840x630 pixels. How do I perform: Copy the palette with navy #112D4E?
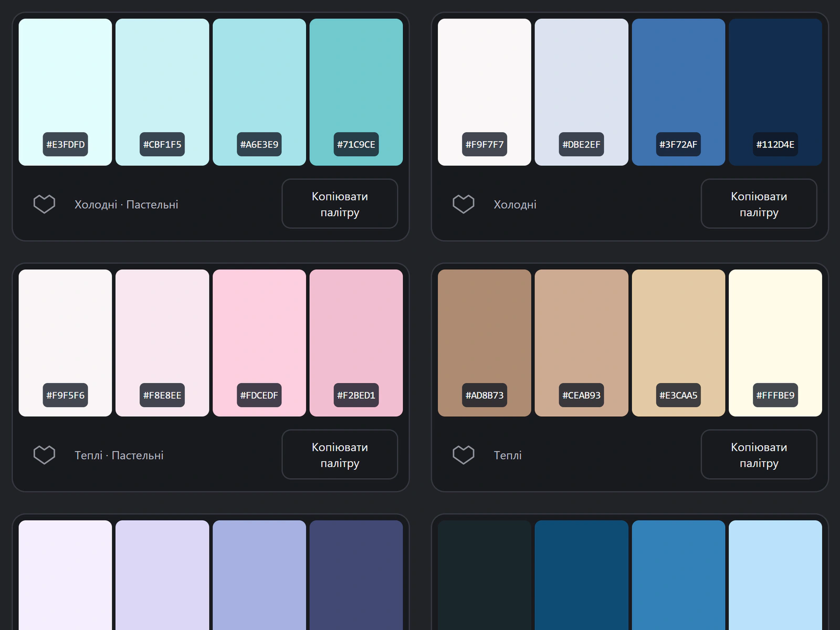[x=759, y=204]
